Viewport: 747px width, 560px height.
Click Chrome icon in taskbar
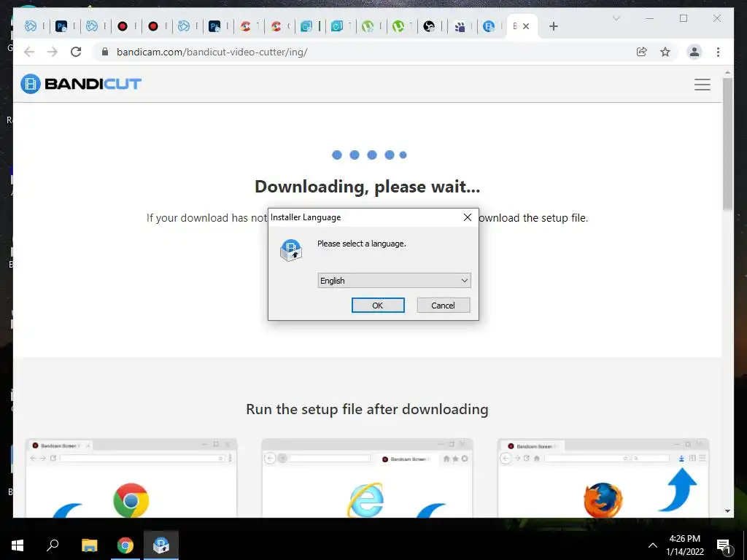tap(125, 545)
